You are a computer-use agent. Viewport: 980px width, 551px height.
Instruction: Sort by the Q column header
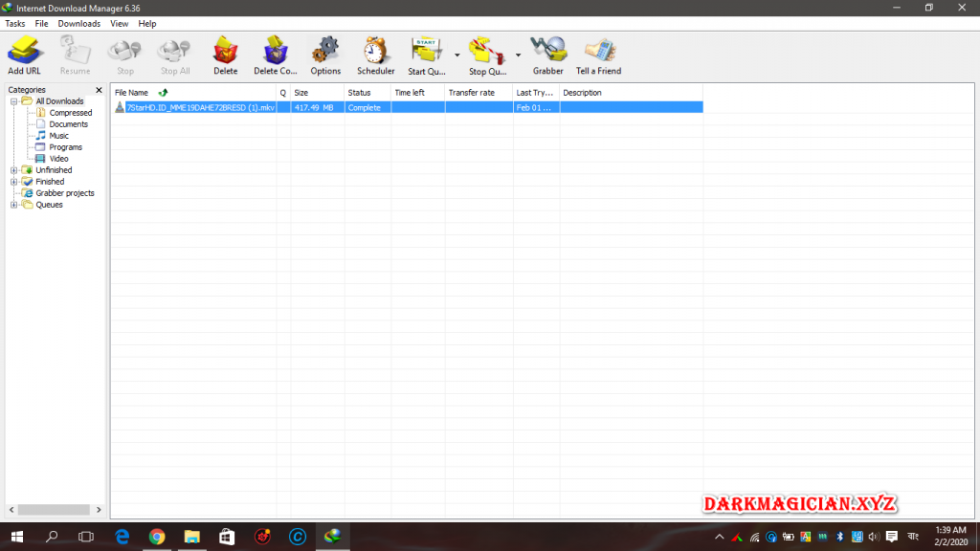283,93
